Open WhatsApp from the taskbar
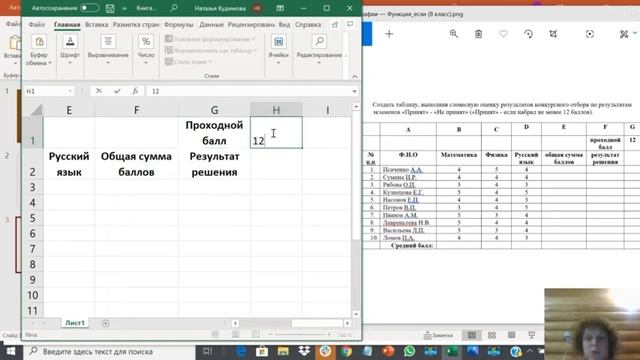This screenshot has height=360, width=640. click(409, 351)
